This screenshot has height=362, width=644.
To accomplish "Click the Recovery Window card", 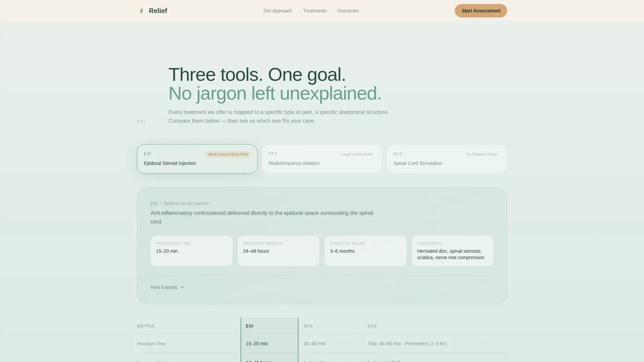I will point(278,251).
